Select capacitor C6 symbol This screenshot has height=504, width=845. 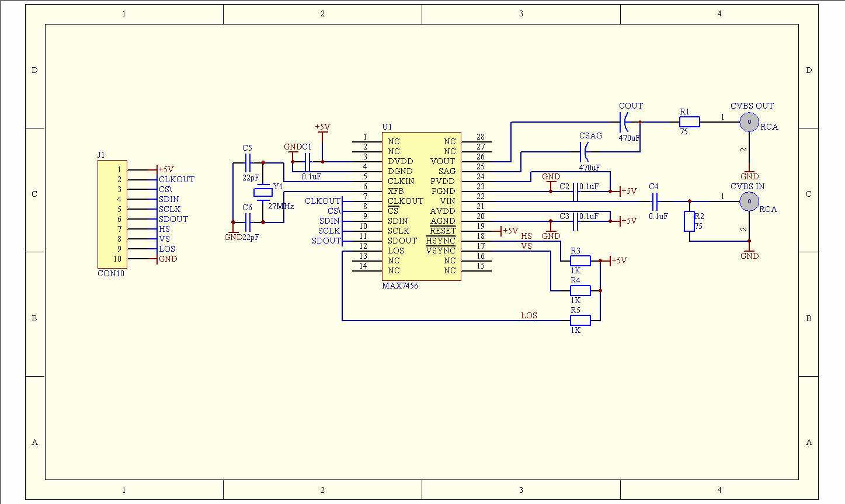click(248, 222)
